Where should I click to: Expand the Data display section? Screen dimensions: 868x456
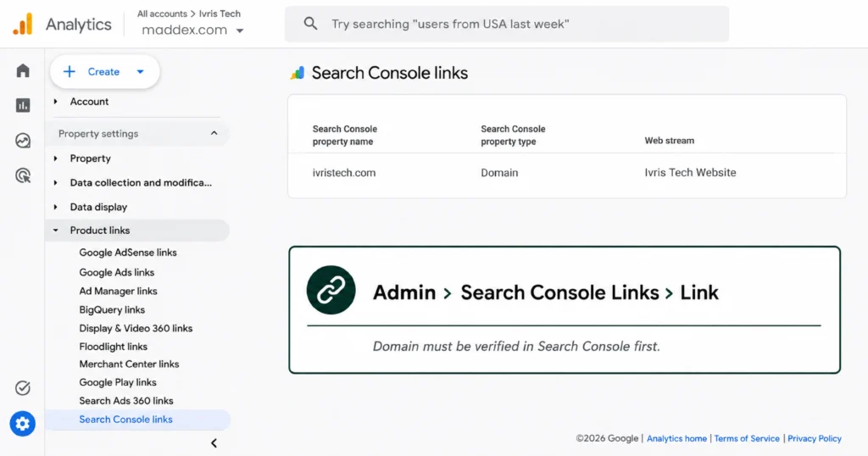pos(98,207)
